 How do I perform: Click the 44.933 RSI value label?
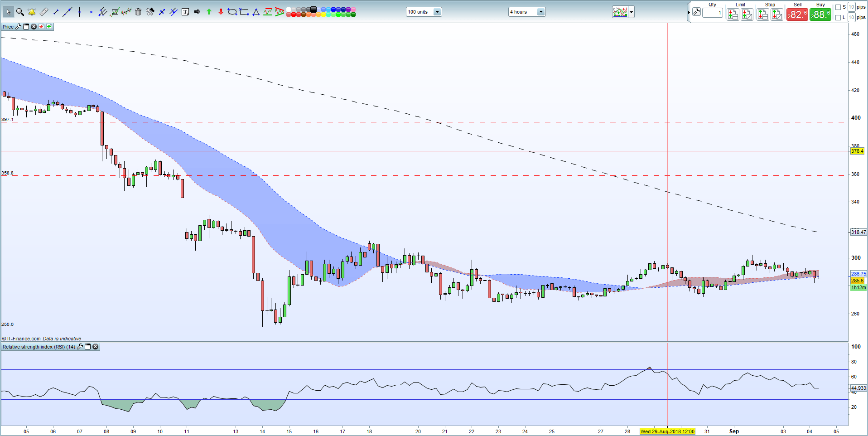[858, 388]
